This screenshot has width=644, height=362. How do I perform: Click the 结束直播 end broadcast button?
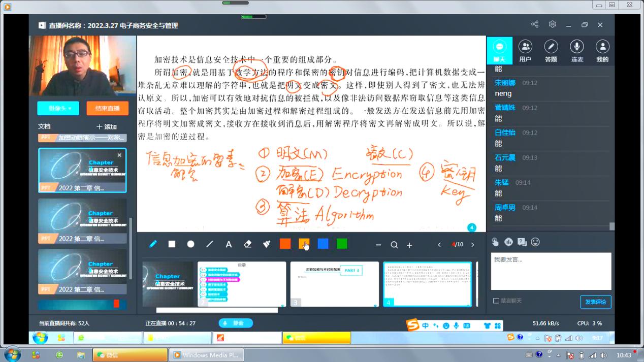107,108
